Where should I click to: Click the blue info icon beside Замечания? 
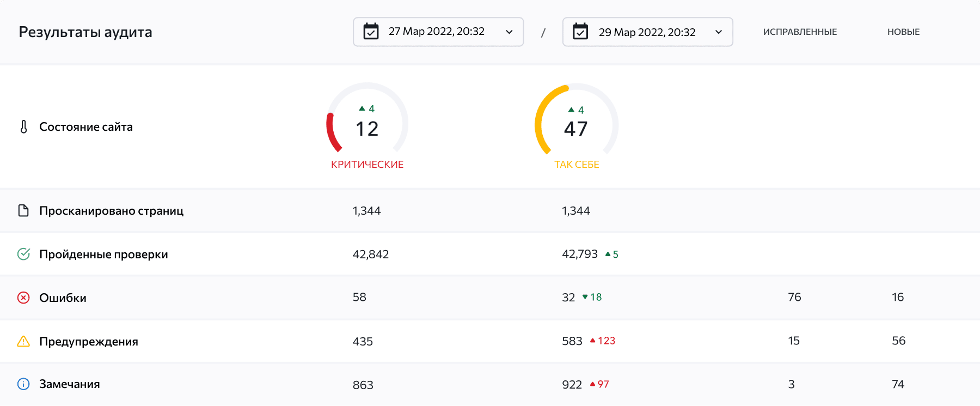23,384
